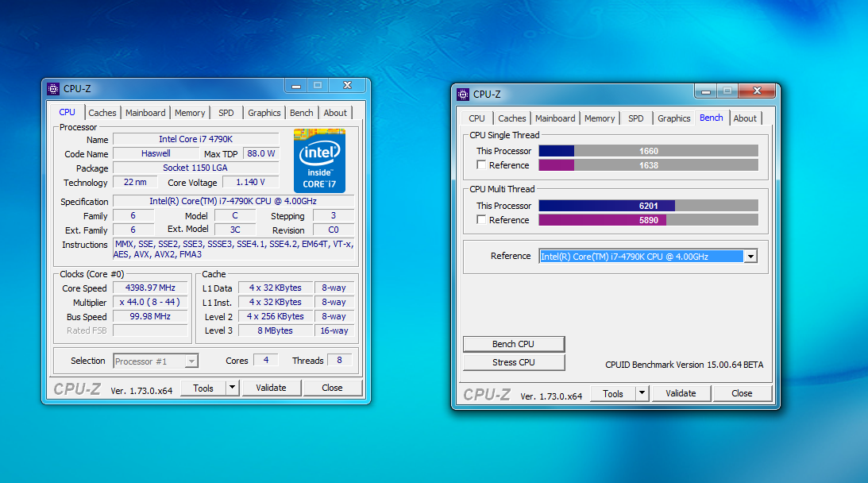868x483 pixels.
Task: Start the Stress CPU test
Action: [x=514, y=362]
